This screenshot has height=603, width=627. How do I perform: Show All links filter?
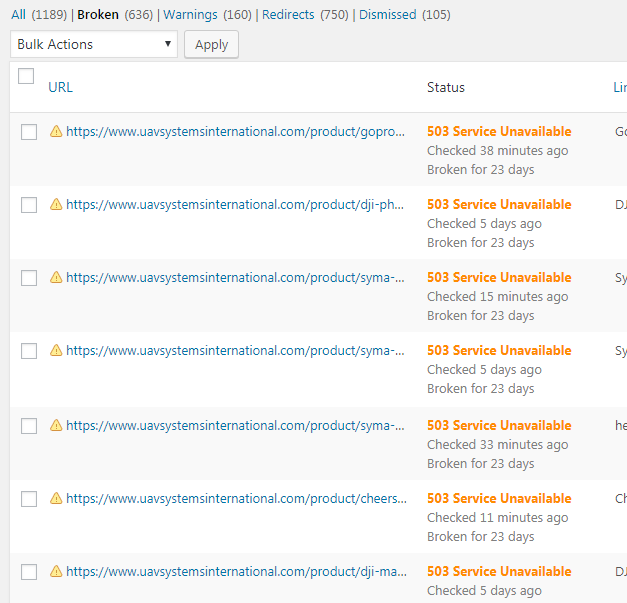click(x=18, y=15)
